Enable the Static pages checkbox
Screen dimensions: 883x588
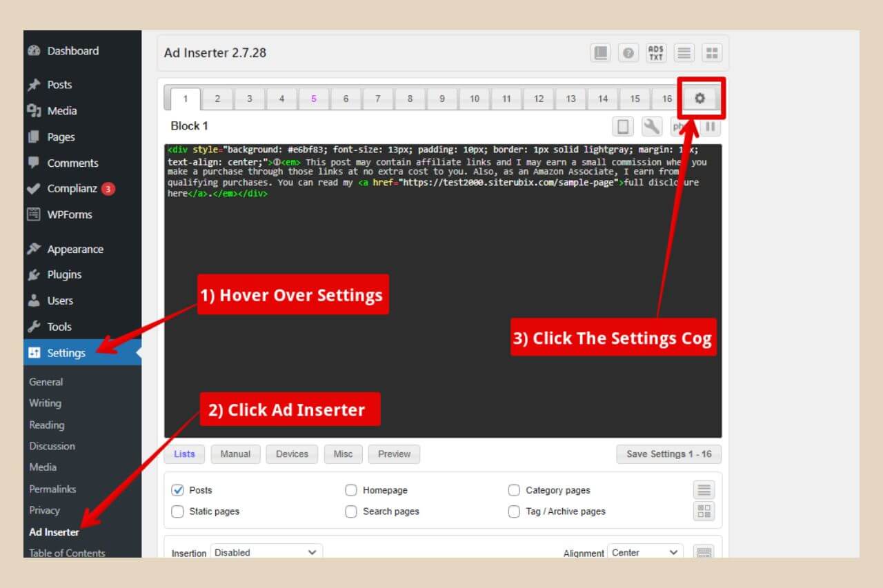click(177, 511)
